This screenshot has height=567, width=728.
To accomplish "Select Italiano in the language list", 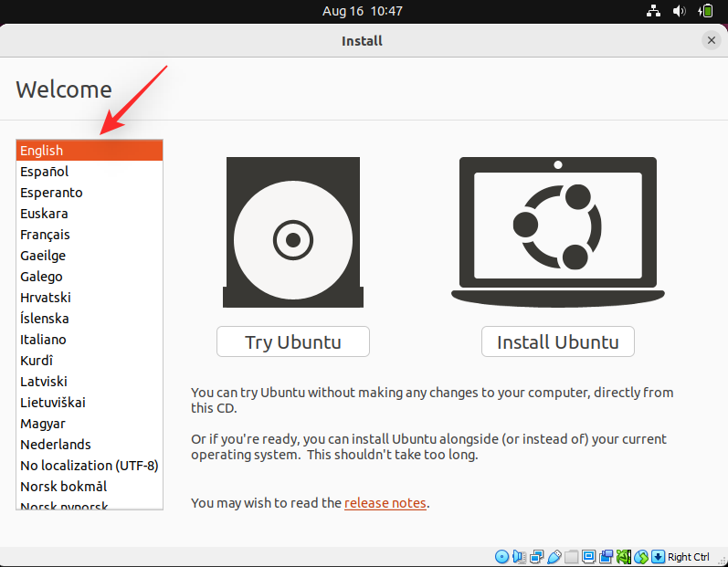I will tap(90, 339).
